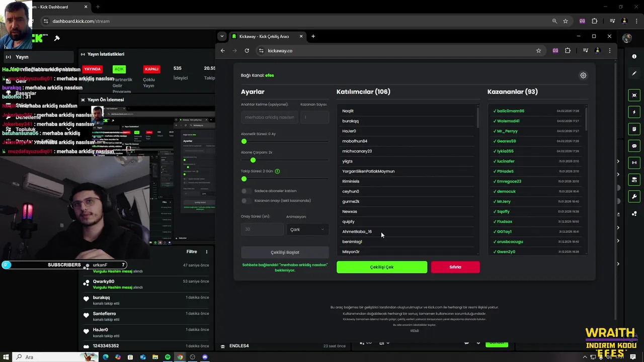Image resolution: width=644 pixels, height=362 pixels.
Task: Click the kickaway.co address bar
Action: click(400, 51)
